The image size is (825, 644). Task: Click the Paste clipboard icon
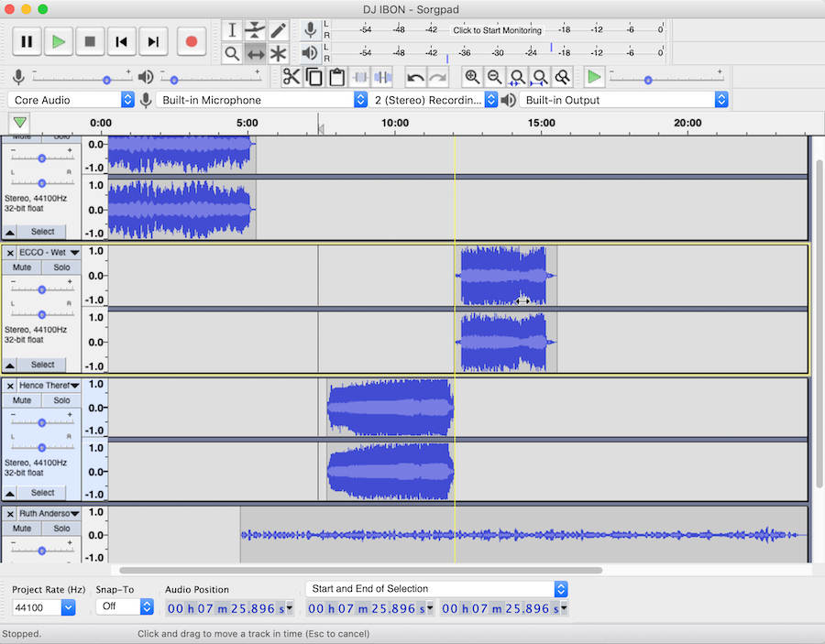pyautogui.click(x=336, y=77)
